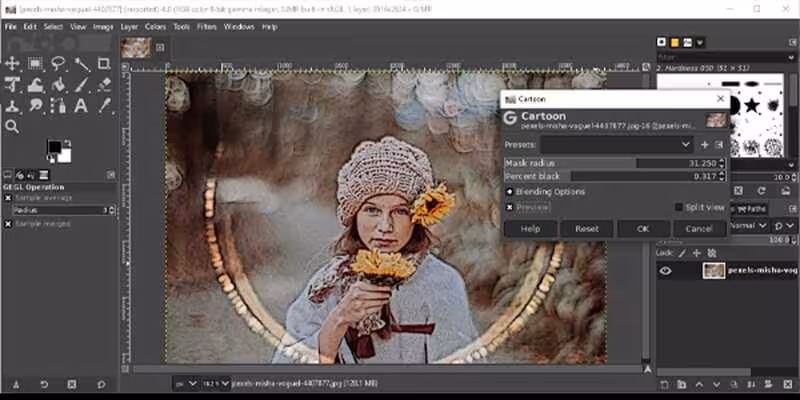Select the Color Picker tool
This screenshot has width=800, height=400.
click(104, 106)
